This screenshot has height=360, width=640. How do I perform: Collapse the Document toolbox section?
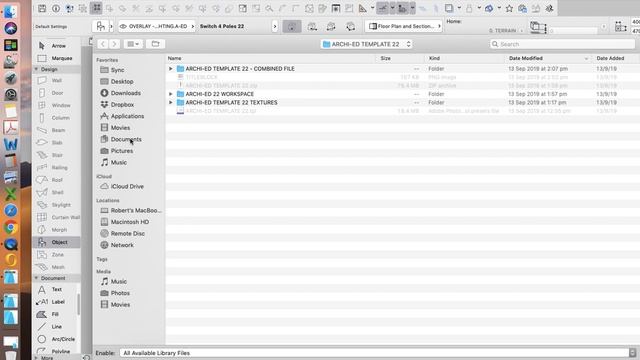(x=36, y=278)
